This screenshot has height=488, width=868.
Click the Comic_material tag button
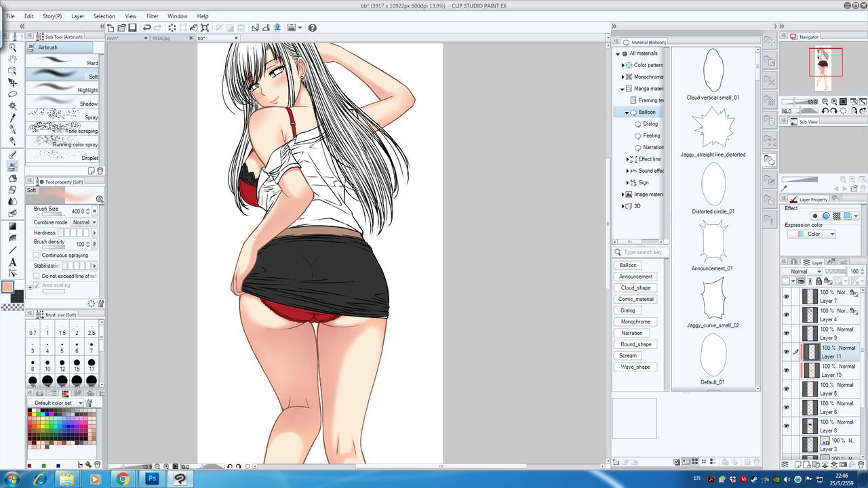pos(636,299)
